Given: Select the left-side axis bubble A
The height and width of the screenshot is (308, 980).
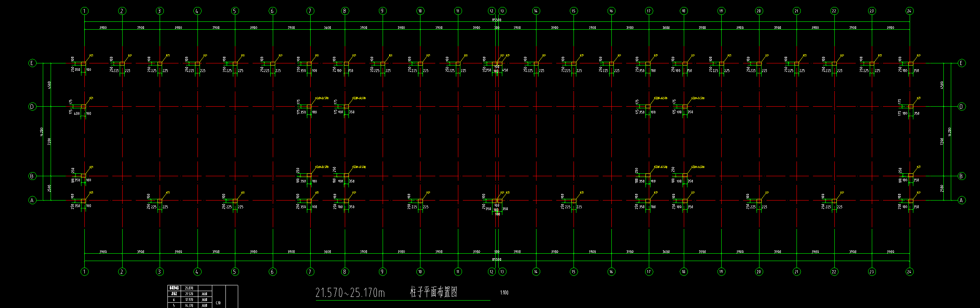Looking at the screenshot, I should (x=32, y=201).
